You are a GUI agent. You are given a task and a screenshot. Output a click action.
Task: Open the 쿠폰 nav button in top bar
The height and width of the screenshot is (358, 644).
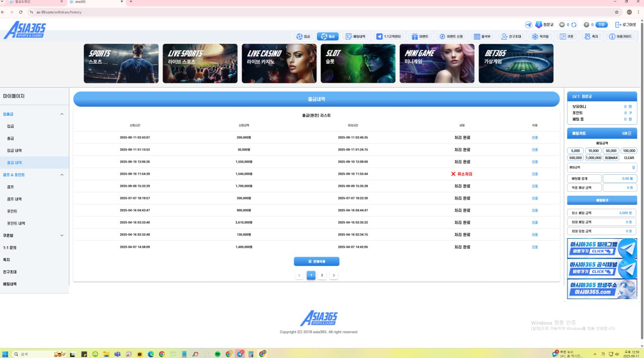pyautogui.click(x=566, y=36)
